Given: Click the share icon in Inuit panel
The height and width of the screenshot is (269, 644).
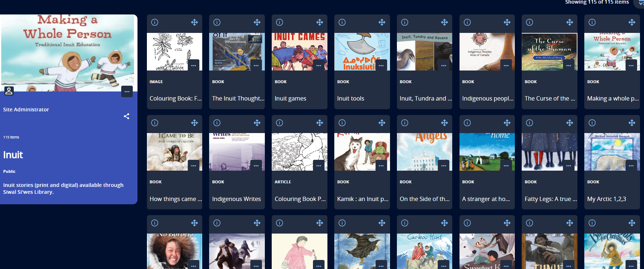Looking at the screenshot, I should tap(126, 116).
